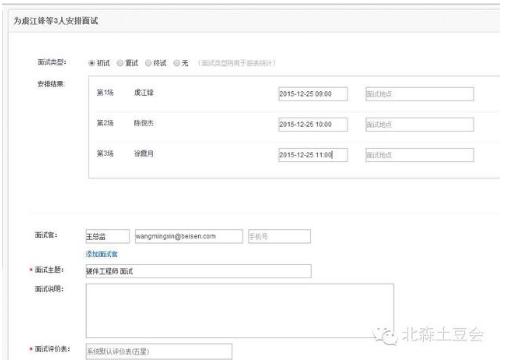This screenshot has width=513, height=363.
Task: Click the second-round interview location field
Action: point(419,124)
